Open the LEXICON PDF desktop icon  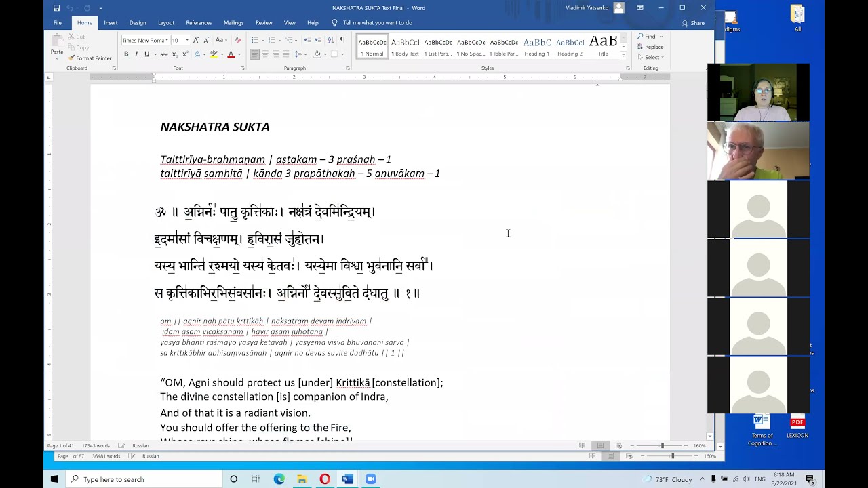[797, 426]
